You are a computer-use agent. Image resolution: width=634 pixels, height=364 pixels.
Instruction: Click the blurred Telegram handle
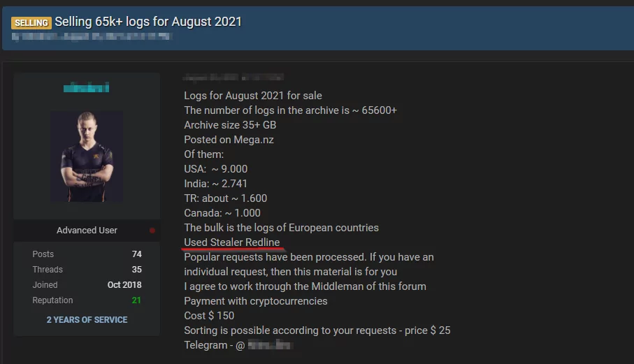(x=270, y=345)
